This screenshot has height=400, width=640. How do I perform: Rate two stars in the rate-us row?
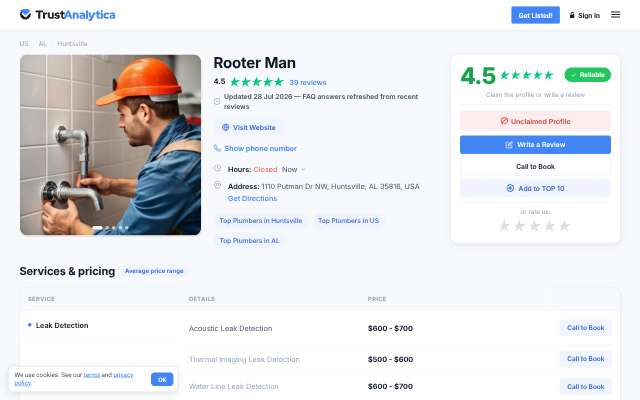(x=519, y=225)
